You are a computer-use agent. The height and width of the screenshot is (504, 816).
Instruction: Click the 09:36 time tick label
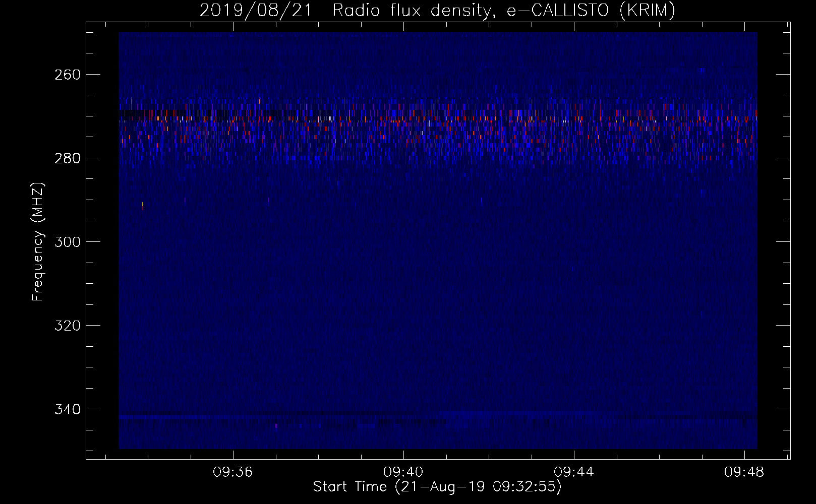click(x=233, y=472)
